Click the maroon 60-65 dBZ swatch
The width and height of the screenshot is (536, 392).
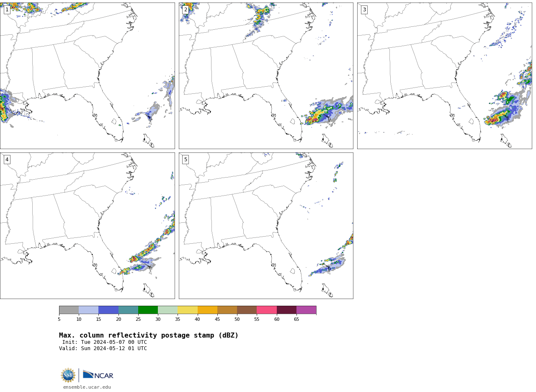pos(286,310)
